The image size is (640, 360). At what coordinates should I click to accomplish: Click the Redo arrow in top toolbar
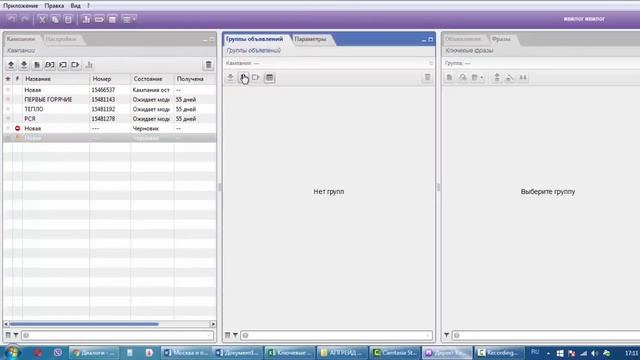pyautogui.click(x=25, y=19)
